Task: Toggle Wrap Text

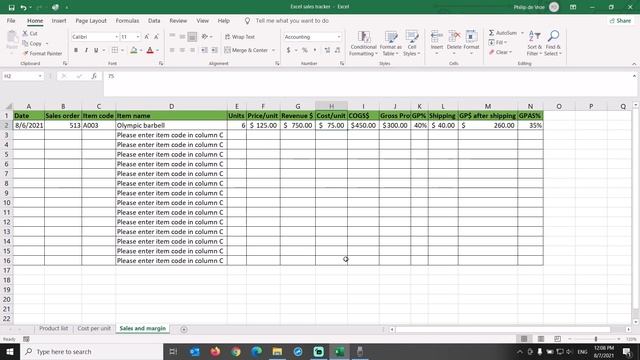Action: pos(240,37)
